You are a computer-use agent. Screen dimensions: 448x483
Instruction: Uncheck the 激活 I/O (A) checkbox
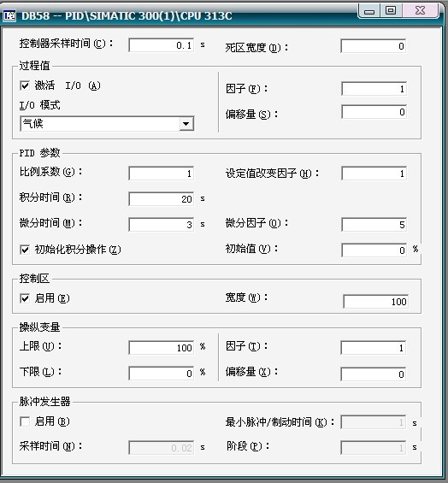(x=25, y=85)
